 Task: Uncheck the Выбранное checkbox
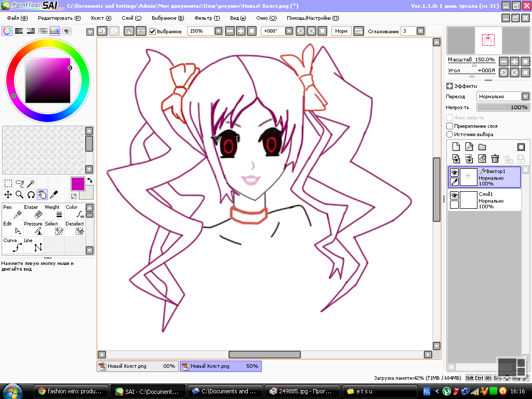[x=153, y=31]
